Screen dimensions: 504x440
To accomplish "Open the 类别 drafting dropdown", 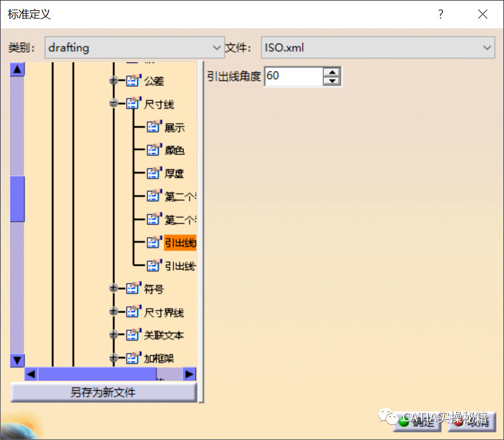I will tap(134, 47).
